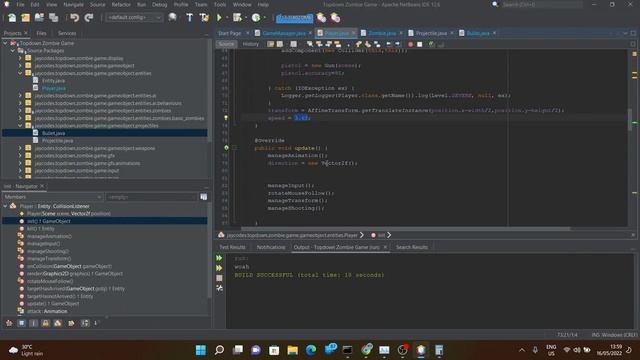This screenshot has height=360, width=640.
Task: Open the Debug menu
Action: pyautogui.click(x=160, y=4)
